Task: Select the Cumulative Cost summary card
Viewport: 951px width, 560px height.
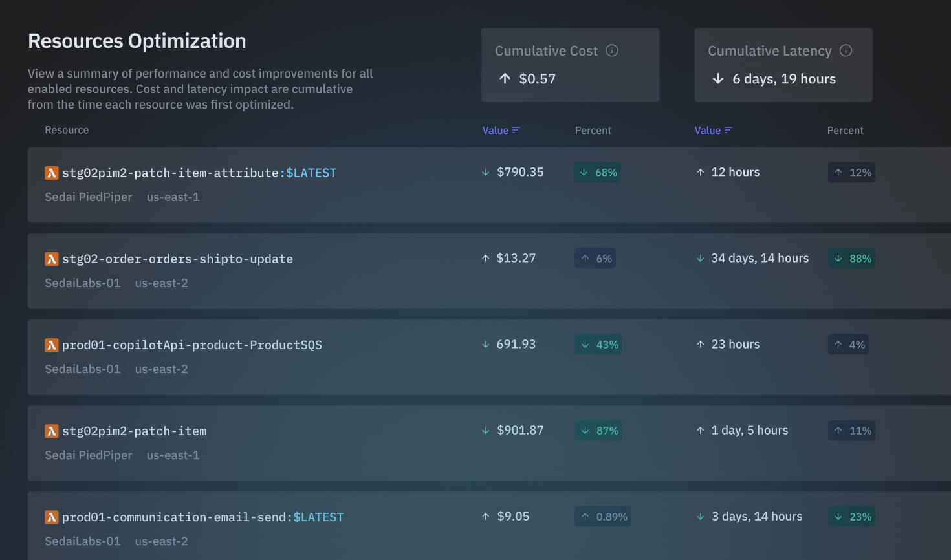Action: tap(570, 65)
